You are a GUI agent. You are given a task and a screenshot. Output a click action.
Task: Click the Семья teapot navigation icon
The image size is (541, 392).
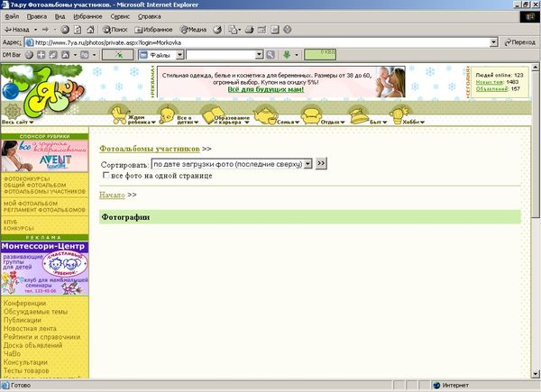[264, 114]
